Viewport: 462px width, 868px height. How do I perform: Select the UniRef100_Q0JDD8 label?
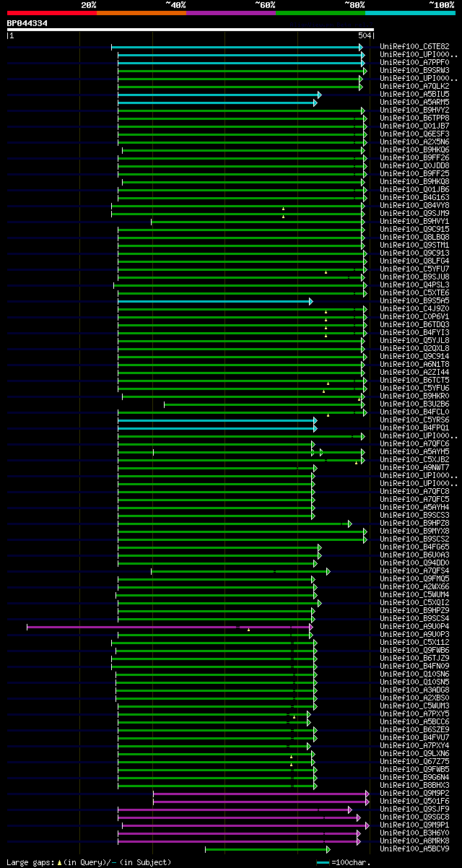tap(414, 166)
